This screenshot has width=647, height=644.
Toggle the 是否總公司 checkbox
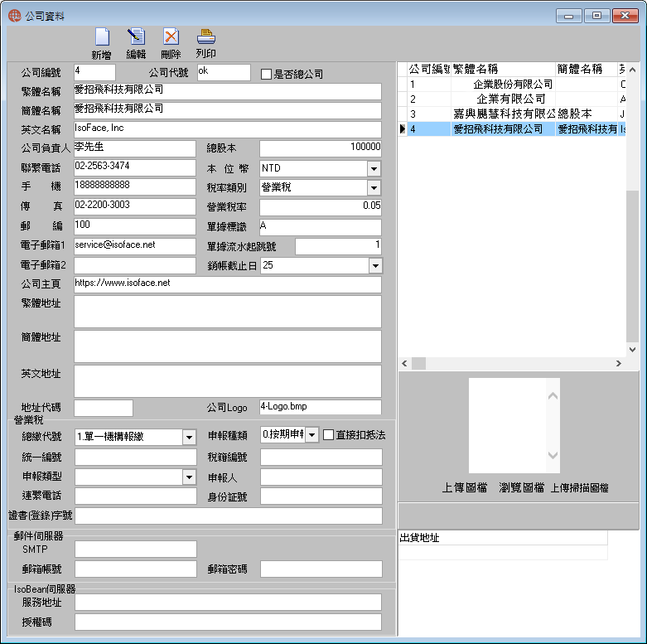tap(266, 74)
